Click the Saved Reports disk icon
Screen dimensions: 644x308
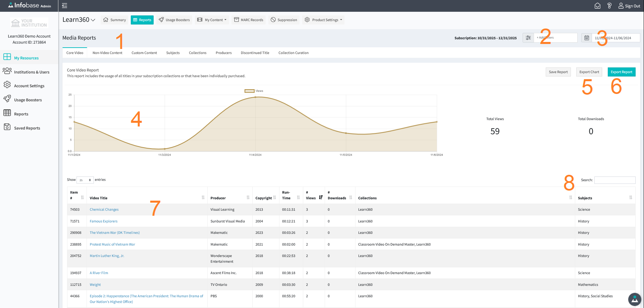coord(7,127)
